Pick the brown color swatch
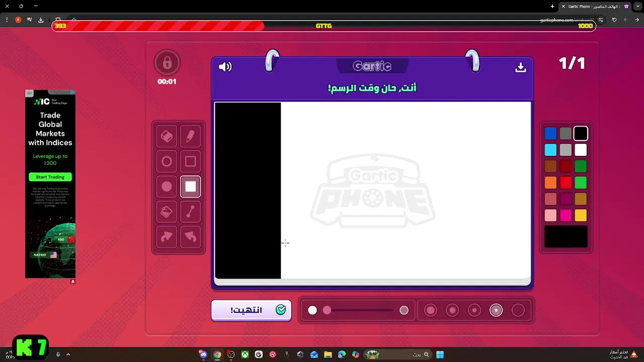The height and width of the screenshot is (362, 644). coord(550,166)
